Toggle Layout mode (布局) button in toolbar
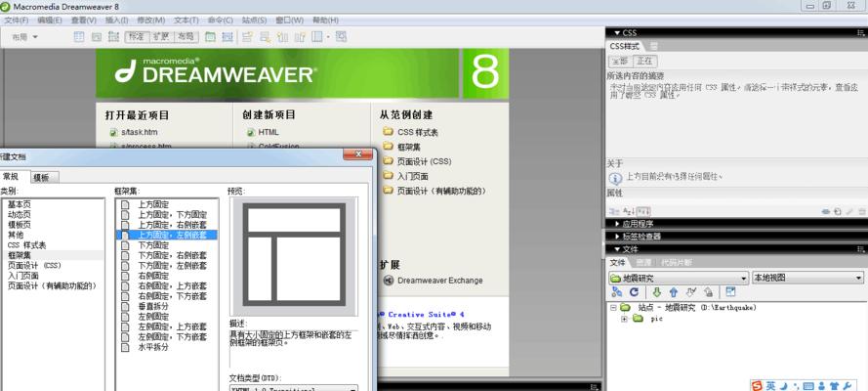 pyautogui.click(x=186, y=37)
